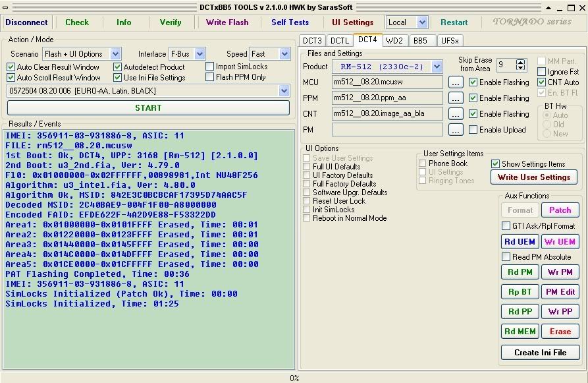
Task: Select the DCT4 tab
Action: click(367, 40)
